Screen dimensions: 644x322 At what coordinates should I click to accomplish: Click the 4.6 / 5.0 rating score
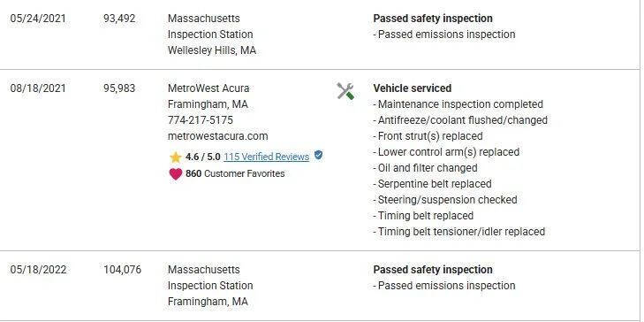click(203, 157)
